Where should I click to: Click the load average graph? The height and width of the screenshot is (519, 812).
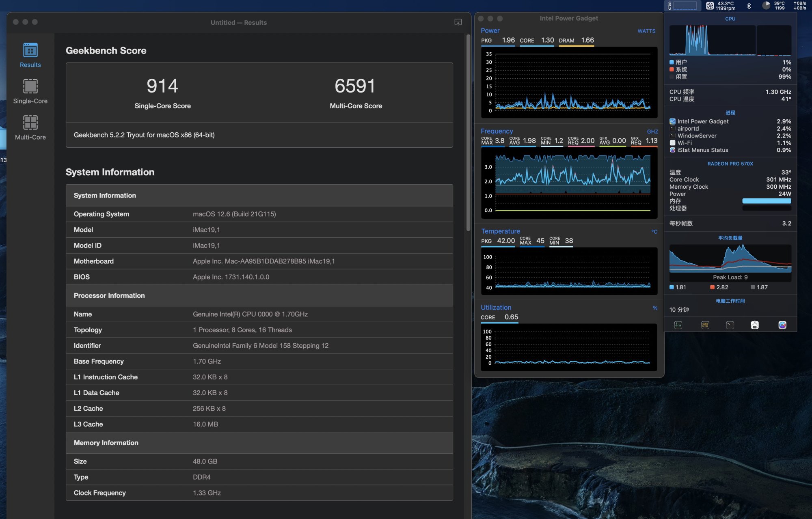pyautogui.click(x=730, y=260)
